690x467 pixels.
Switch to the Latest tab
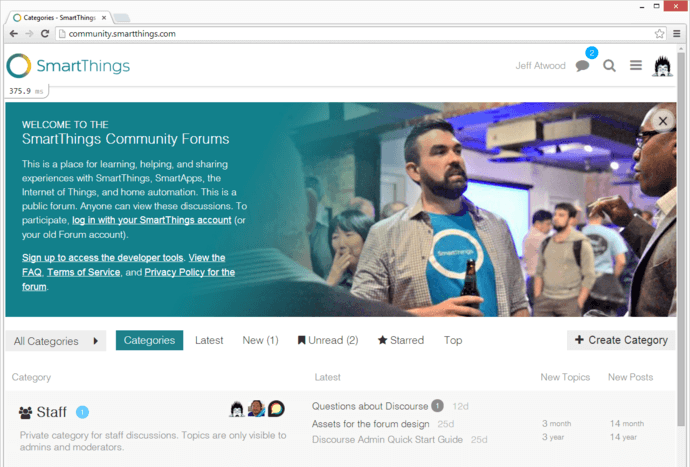209,340
